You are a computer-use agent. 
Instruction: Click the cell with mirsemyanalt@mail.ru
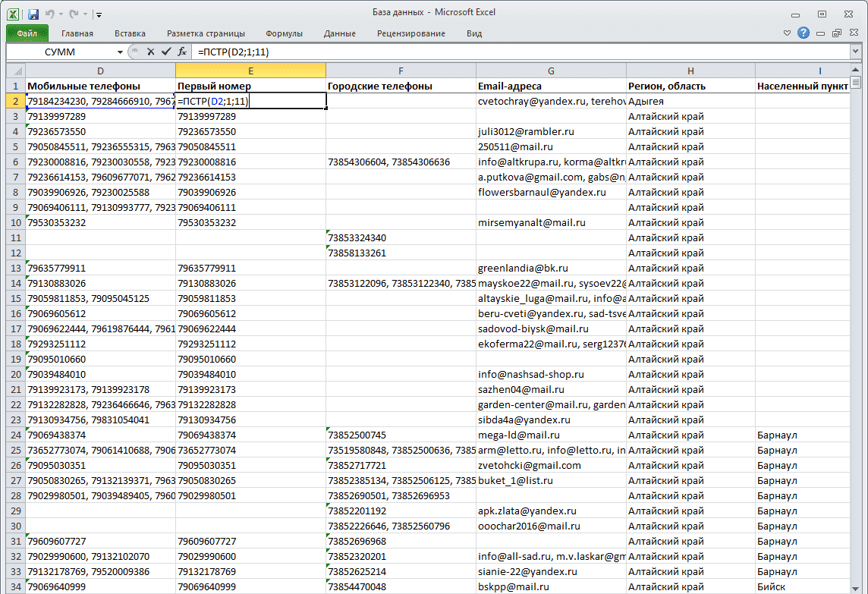click(551, 222)
